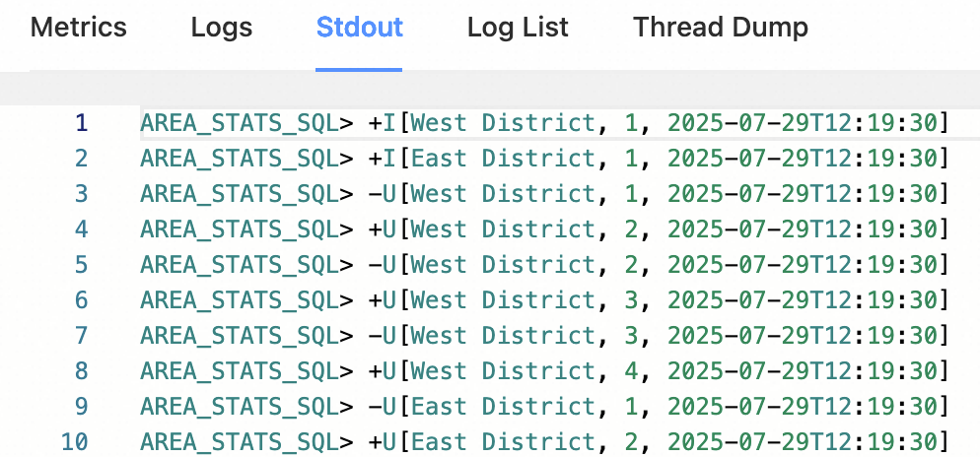Click line number 8 in the gutter
This screenshot has width=980, height=457.
tap(81, 371)
